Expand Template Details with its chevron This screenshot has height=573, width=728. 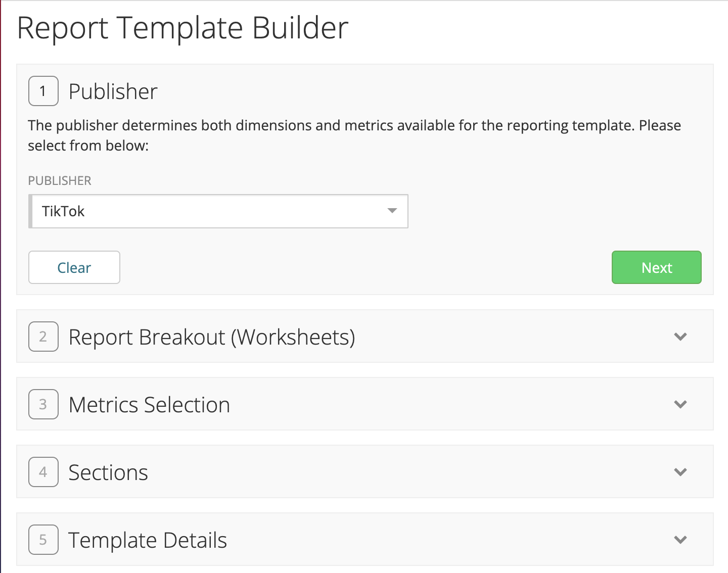pos(680,540)
